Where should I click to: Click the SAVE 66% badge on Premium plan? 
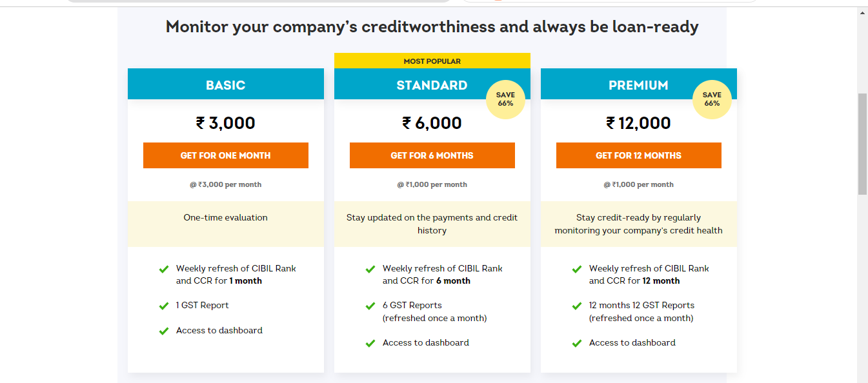[712, 100]
